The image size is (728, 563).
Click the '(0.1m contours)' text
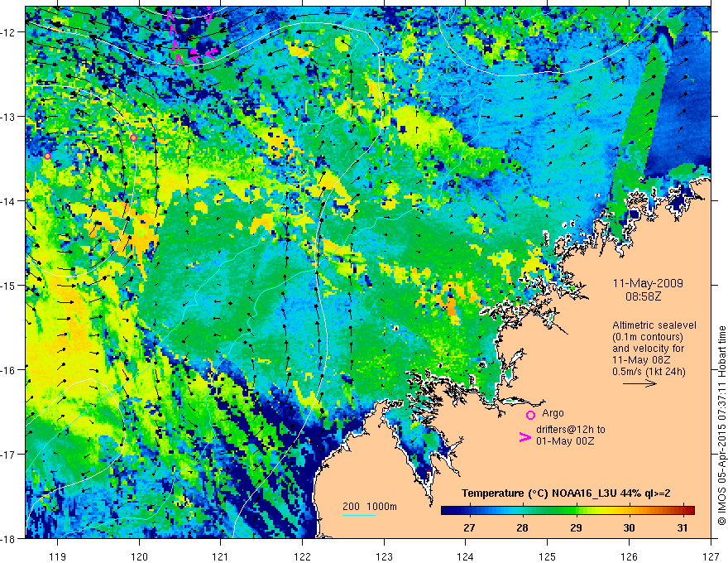point(647,337)
